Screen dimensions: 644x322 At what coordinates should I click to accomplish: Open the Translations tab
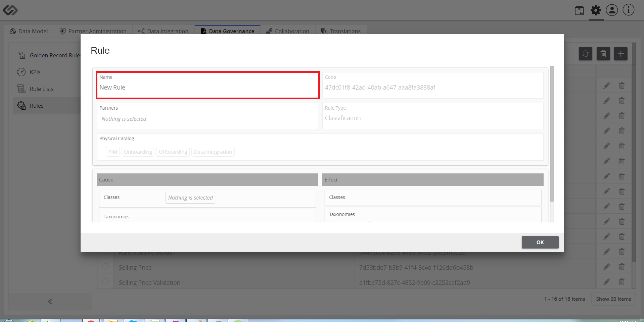(x=341, y=31)
